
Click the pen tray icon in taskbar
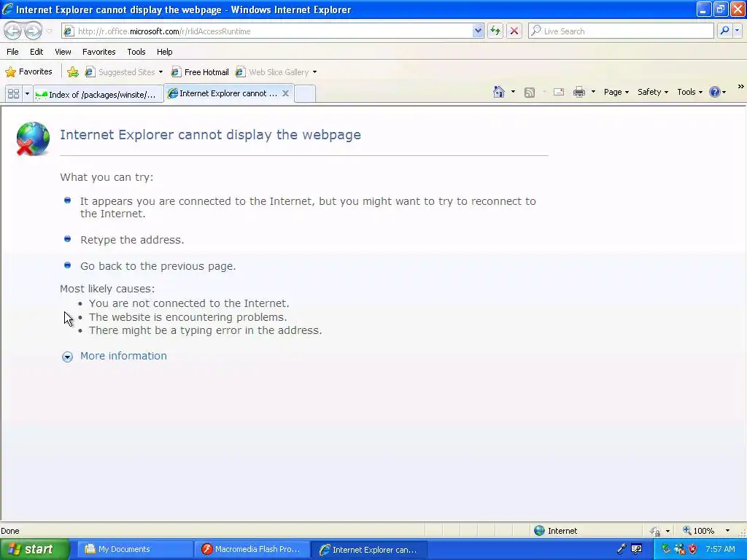tap(622, 549)
